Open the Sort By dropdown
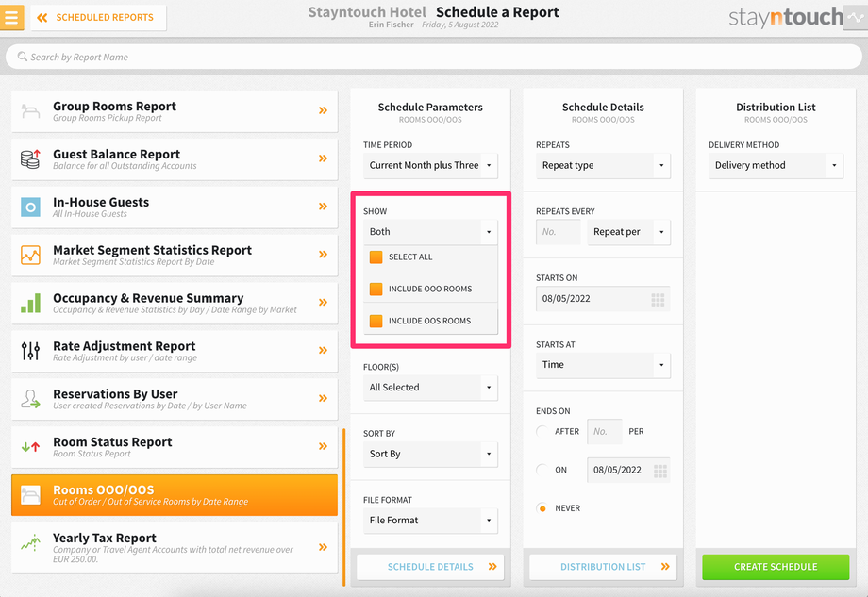 point(430,454)
